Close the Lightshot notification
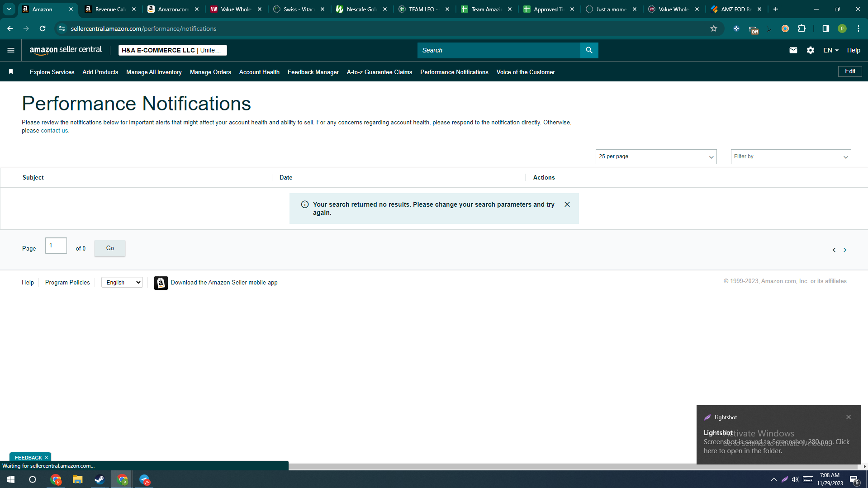Viewport: 868px width, 488px height. (848, 417)
